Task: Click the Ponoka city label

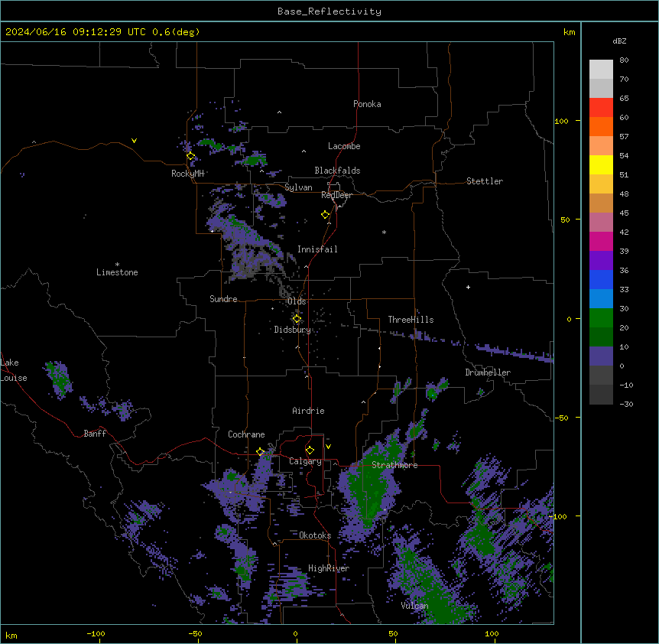Action: coord(367,104)
